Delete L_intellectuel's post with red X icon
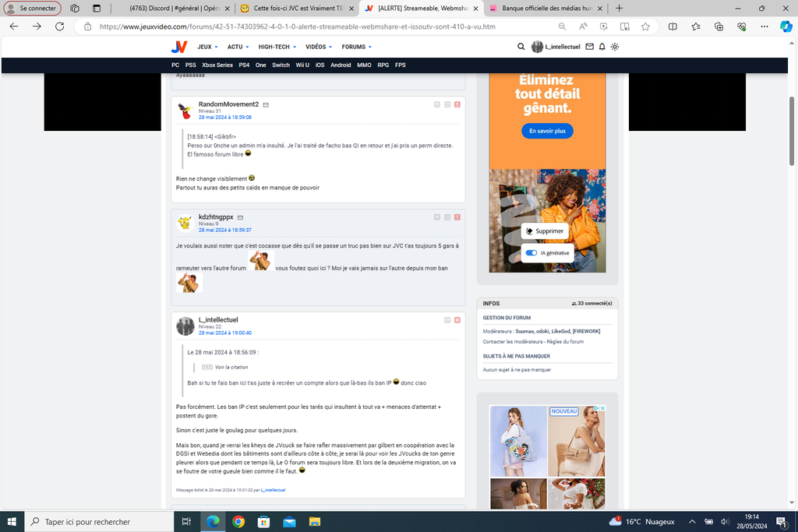798x532 pixels. [x=457, y=320]
